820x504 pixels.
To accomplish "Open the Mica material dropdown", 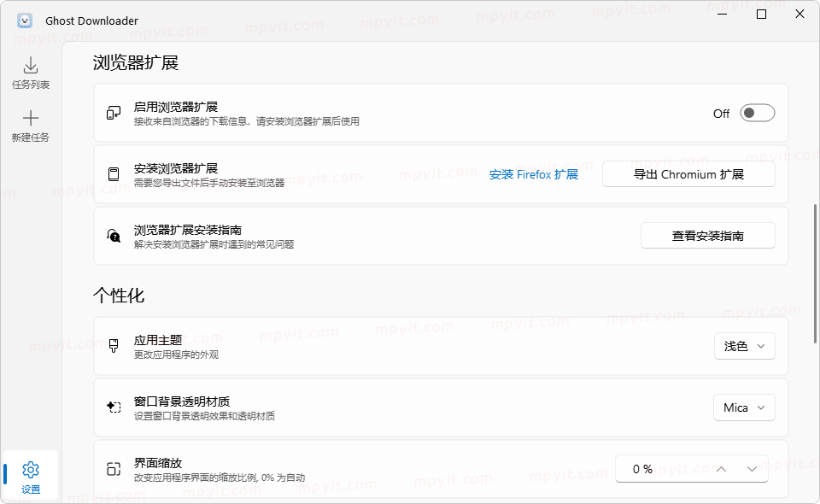I will (744, 407).
